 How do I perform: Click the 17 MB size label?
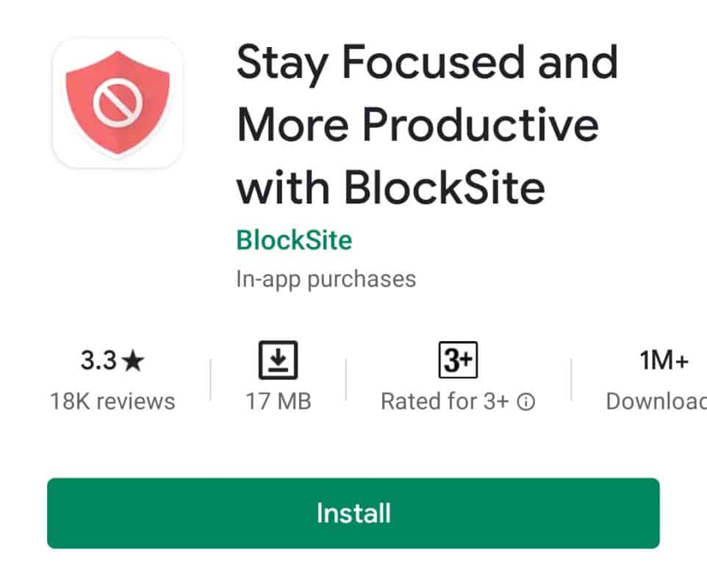tap(279, 401)
